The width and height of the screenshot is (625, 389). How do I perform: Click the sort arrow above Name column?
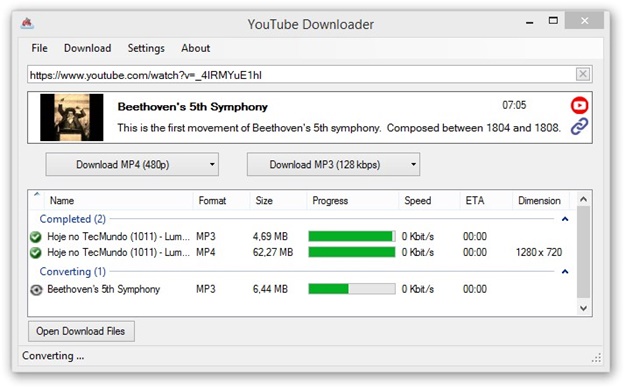tap(37, 194)
